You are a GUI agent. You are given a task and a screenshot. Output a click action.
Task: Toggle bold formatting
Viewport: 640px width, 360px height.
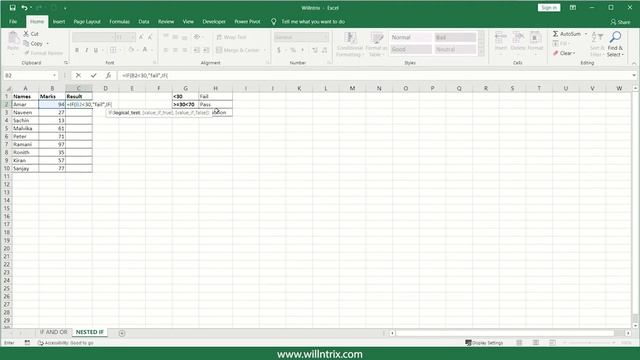[77, 50]
